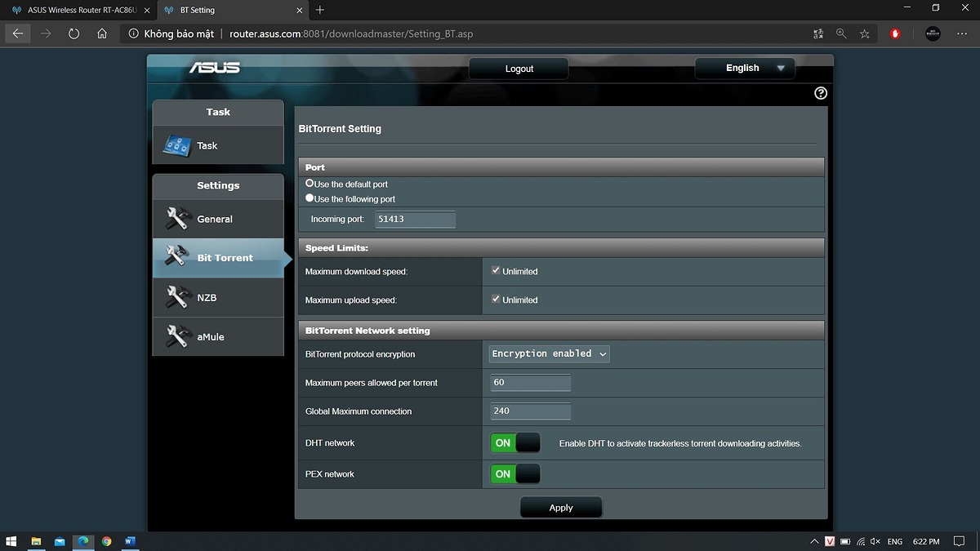The height and width of the screenshot is (551, 980).
Task: Switch to ASUS Wireless Router tab
Action: tap(79, 10)
